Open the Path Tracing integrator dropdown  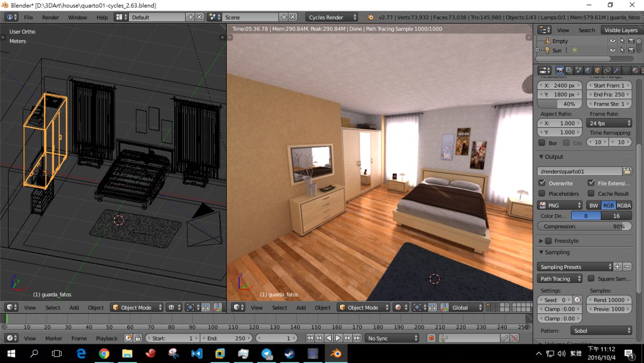[559, 279]
